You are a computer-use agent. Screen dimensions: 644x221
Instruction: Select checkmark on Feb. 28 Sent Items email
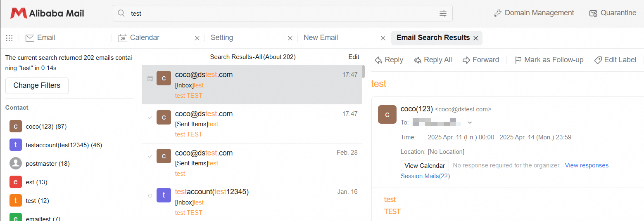tap(150, 156)
